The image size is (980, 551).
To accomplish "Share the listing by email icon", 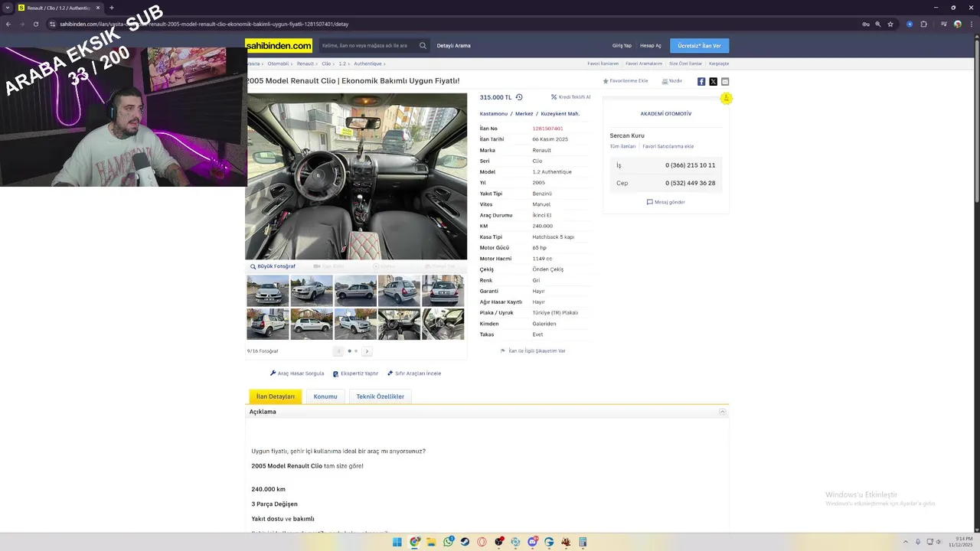I will click(725, 81).
